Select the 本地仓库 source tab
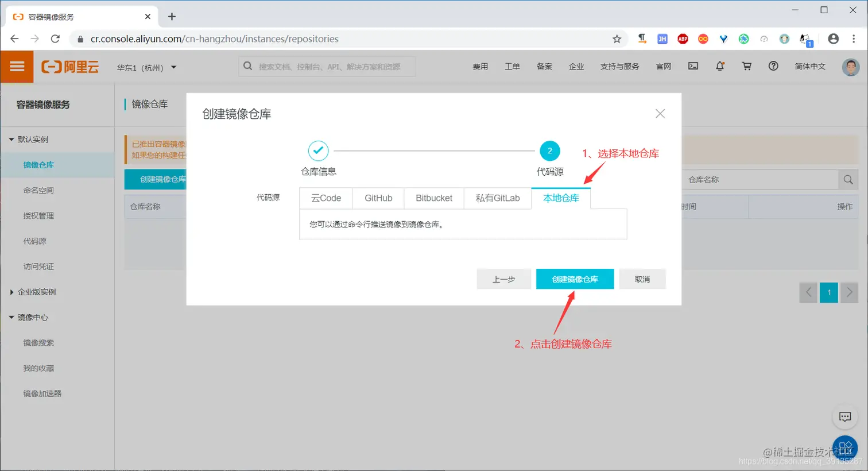The width and height of the screenshot is (868, 471). coord(561,198)
